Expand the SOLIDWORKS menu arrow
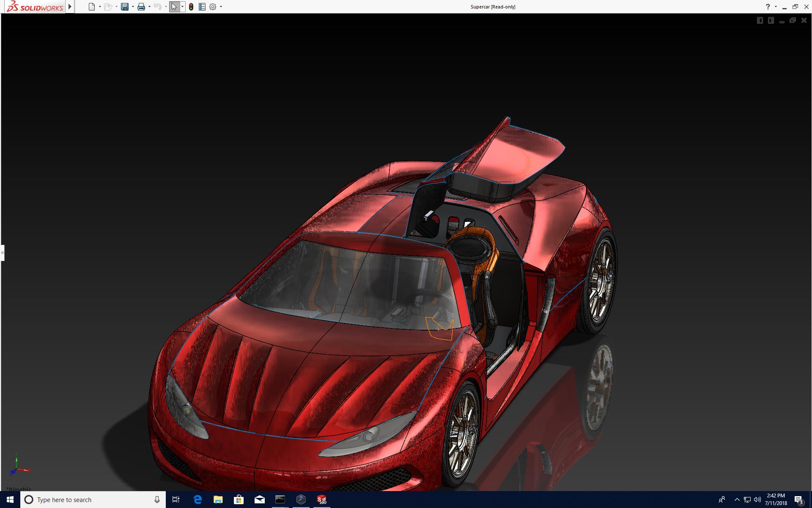 (70, 7)
